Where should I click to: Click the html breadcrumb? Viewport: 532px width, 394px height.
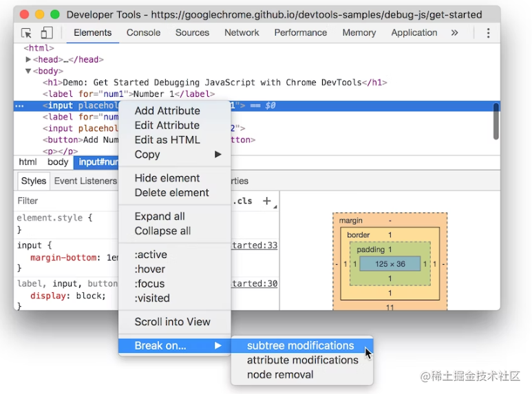28,162
